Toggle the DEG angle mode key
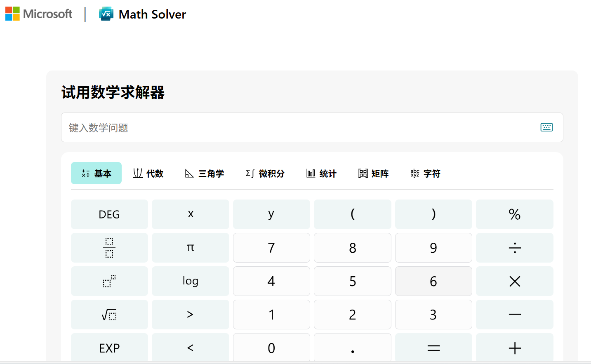 [x=109, y=214]
